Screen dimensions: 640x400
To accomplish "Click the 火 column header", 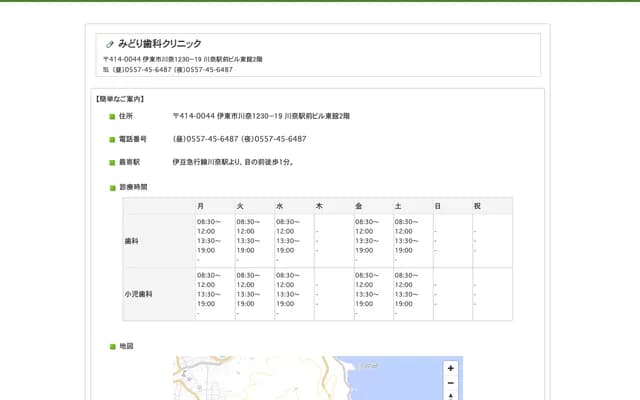I will [x=255, y=206].
